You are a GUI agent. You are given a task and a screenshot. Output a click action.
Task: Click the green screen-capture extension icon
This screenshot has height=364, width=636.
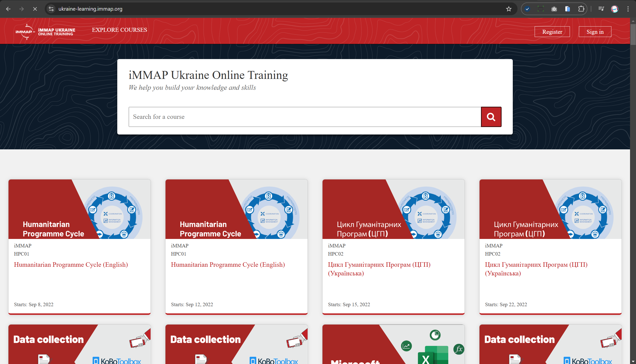click(x=541, y=9)
